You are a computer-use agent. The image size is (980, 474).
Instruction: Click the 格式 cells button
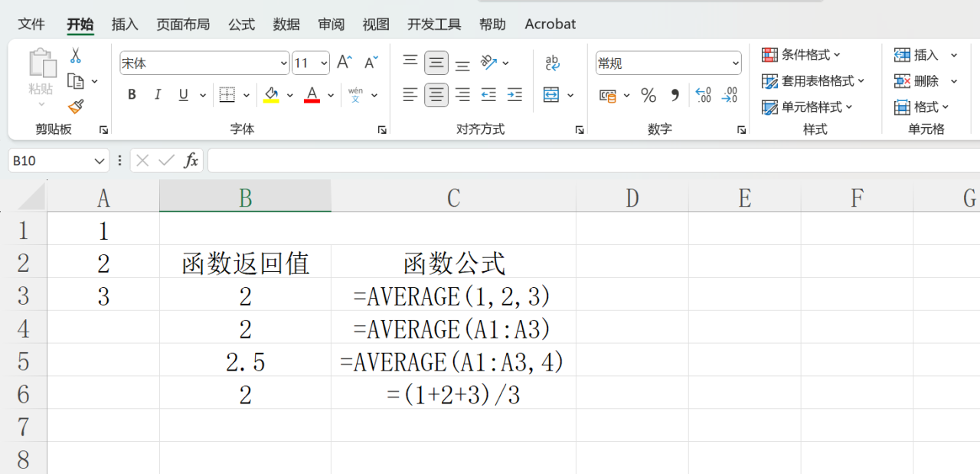922,107
